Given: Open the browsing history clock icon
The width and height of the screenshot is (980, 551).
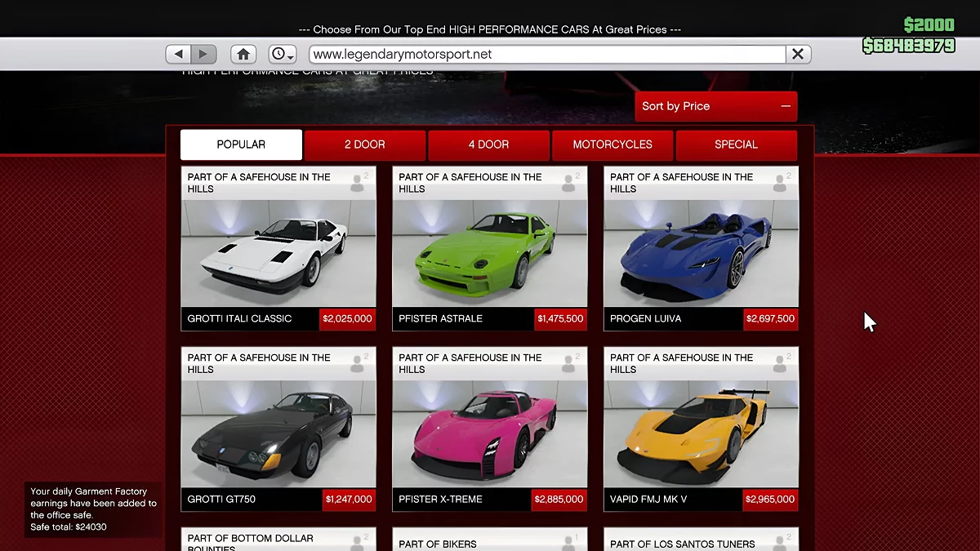Looking at the screenshot, I should (282, 54).
